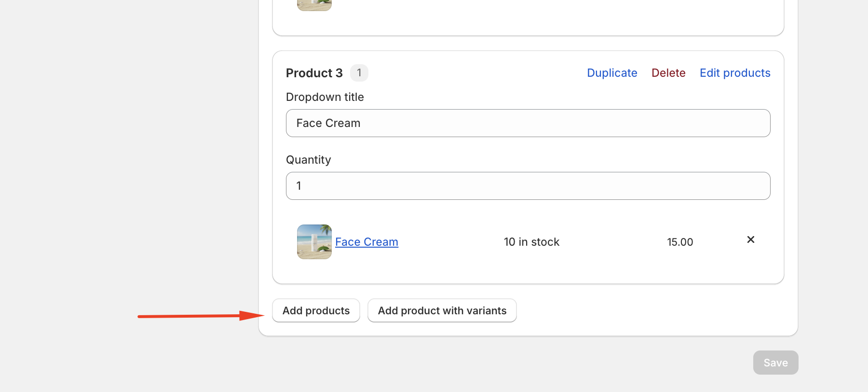This screenshot has width=868, height=392.
Task: Select the "10 in stock" text
Action: 531,242
